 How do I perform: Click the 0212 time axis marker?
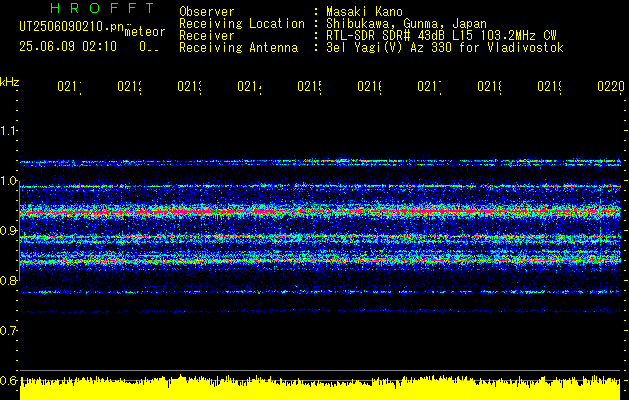129,86
